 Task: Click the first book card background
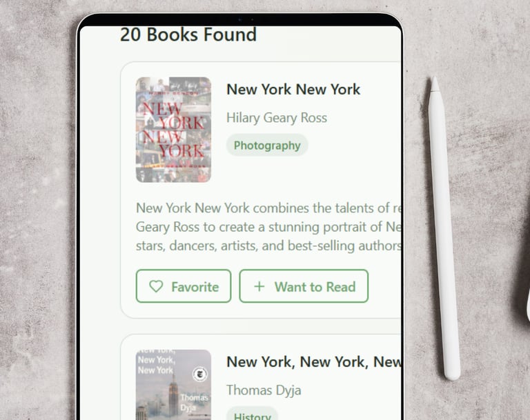click(x=261, y=190)
